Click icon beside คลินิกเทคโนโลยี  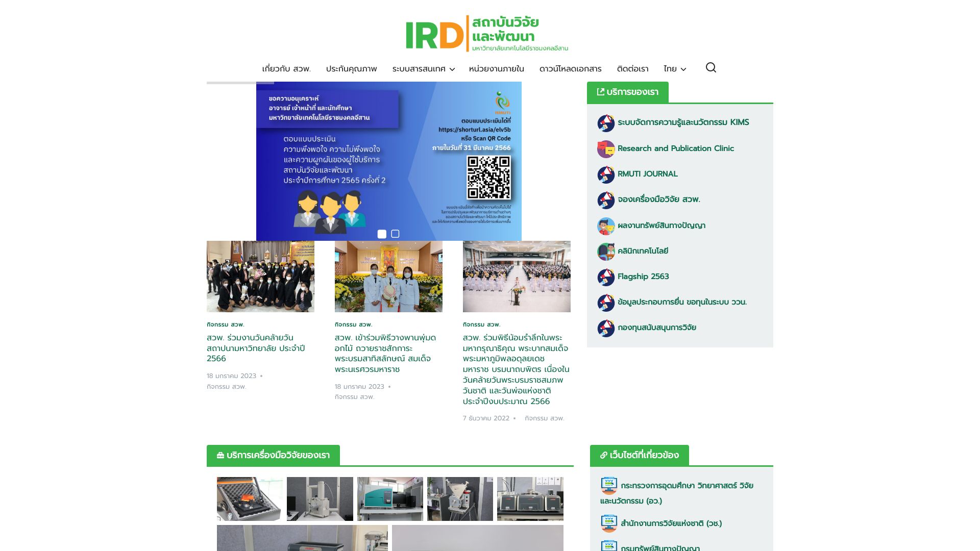click(x=606, y=252)
